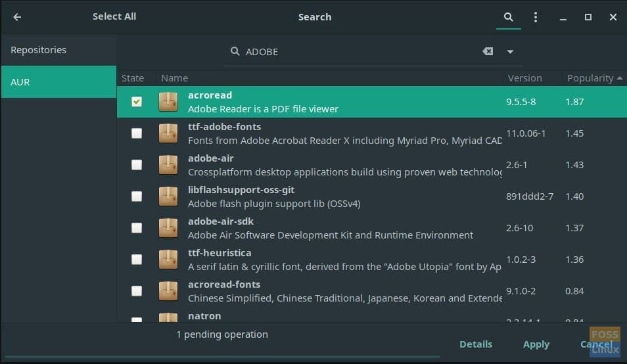Screen dimensions: 627x364
Task: Select the libflashsupport-oss-git package name
Action: point(241,190)
